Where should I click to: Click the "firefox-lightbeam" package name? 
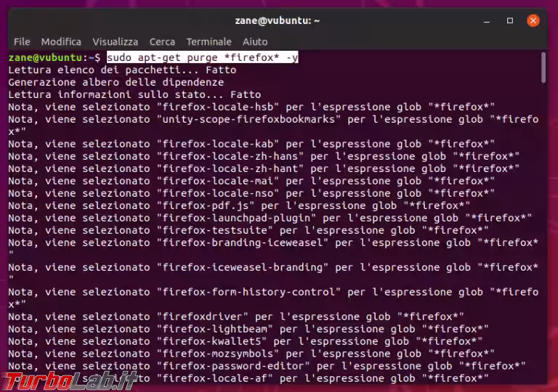215,329
